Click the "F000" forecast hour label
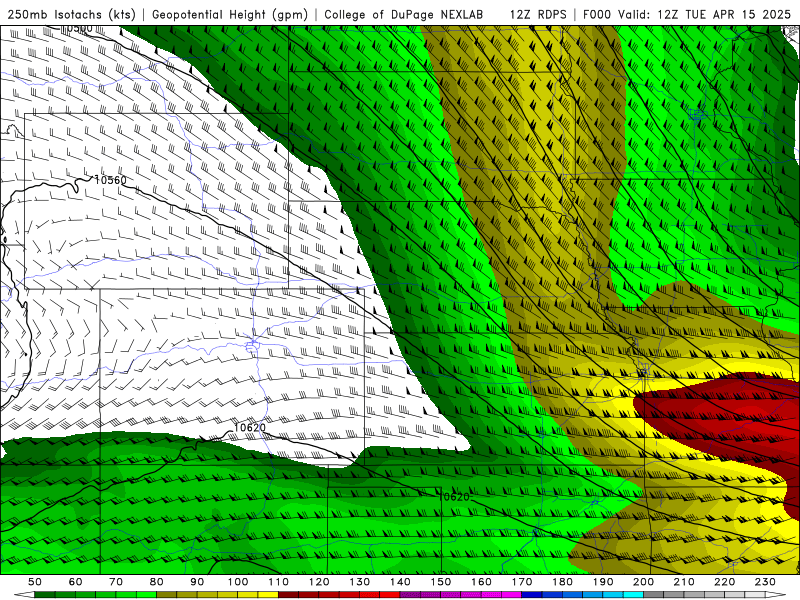Screen dimensions: 800x600 click(598, 14)
